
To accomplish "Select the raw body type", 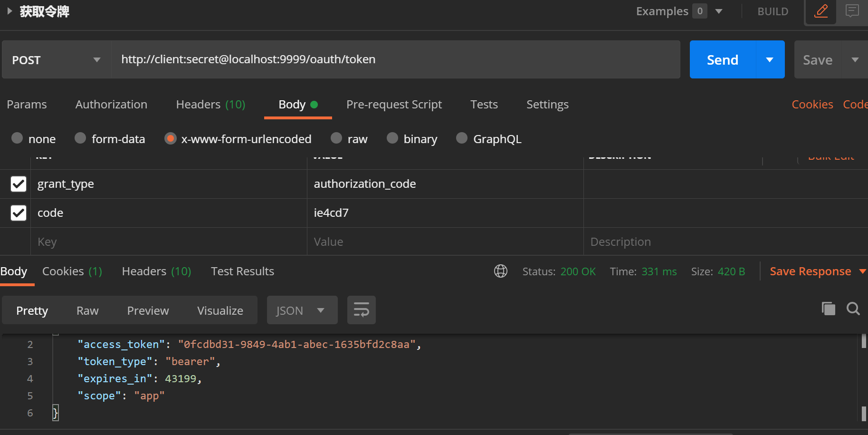I will pyautogui.click(x=337, y=138).
